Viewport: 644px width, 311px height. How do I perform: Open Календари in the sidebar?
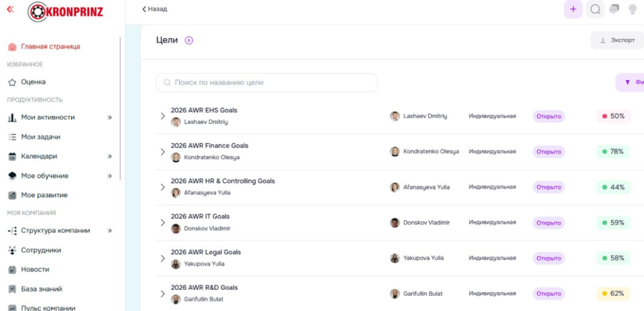pos(39,156)
